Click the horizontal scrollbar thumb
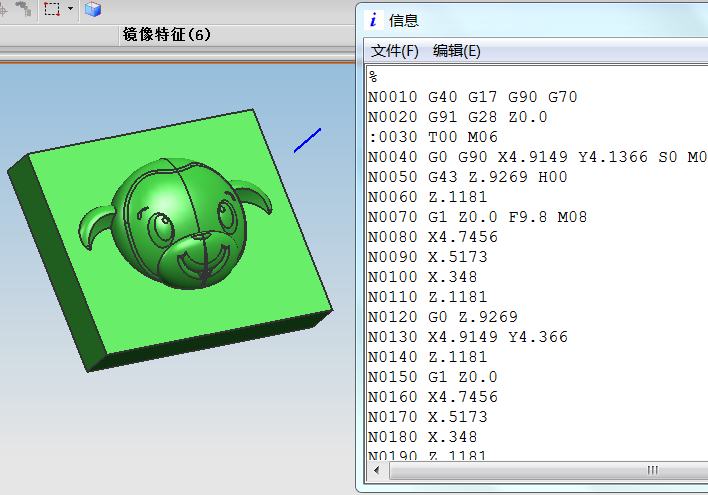 tap(549, 471)
